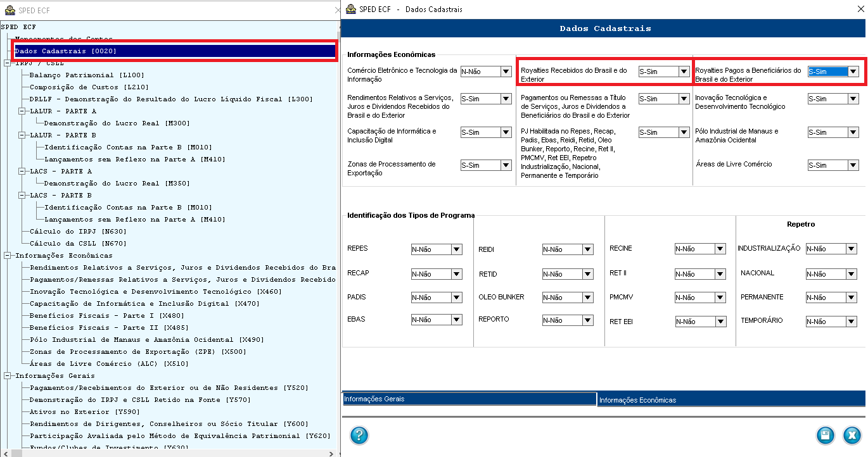The width and height of the screenshot is (868, 457).
Task: Collapse the LALUR - PARTE A node
Action: pos(22,111)
